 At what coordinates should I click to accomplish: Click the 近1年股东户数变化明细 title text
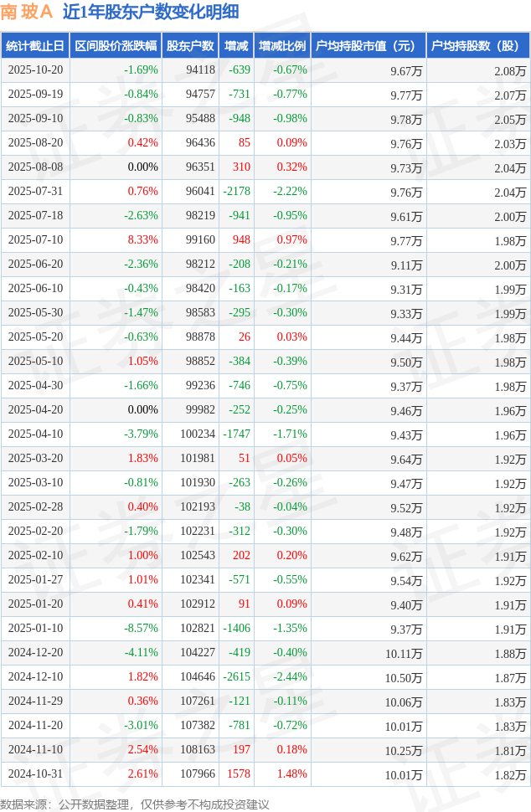click(151, 12)
